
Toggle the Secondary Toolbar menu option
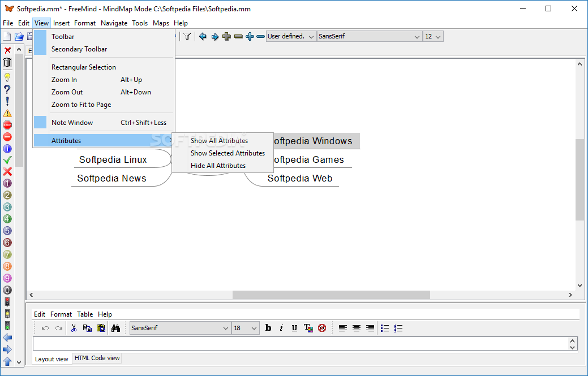click(x=104, y=49)
